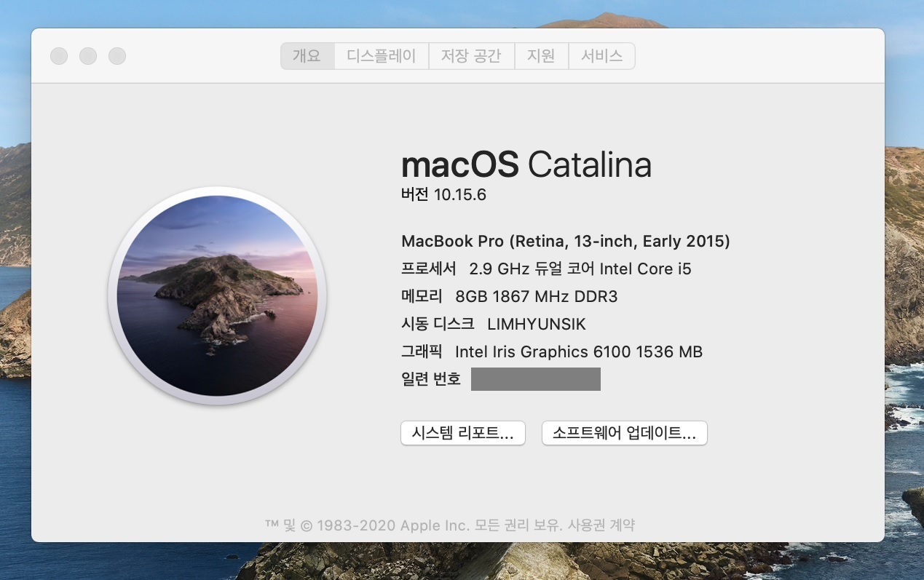This screenshot has height=580, width=924.
Task: Click the 그래픽 label
Action: (422, 351)
